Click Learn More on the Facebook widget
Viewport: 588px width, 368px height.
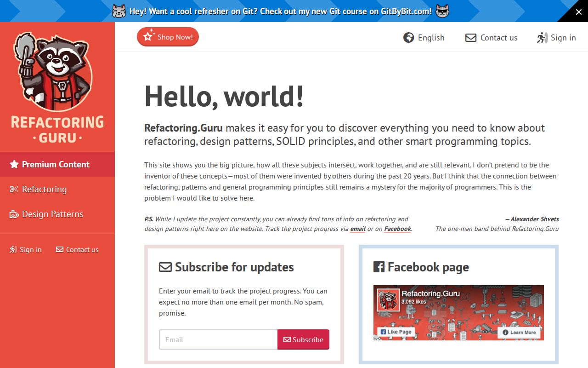tap(520, 332)
